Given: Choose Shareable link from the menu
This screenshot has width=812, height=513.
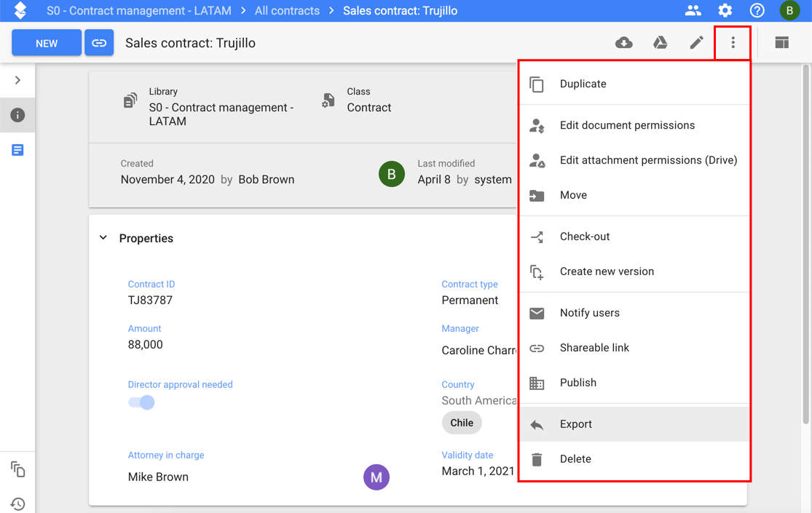Looking at the screenshot, I should click(x=635, y=348).
